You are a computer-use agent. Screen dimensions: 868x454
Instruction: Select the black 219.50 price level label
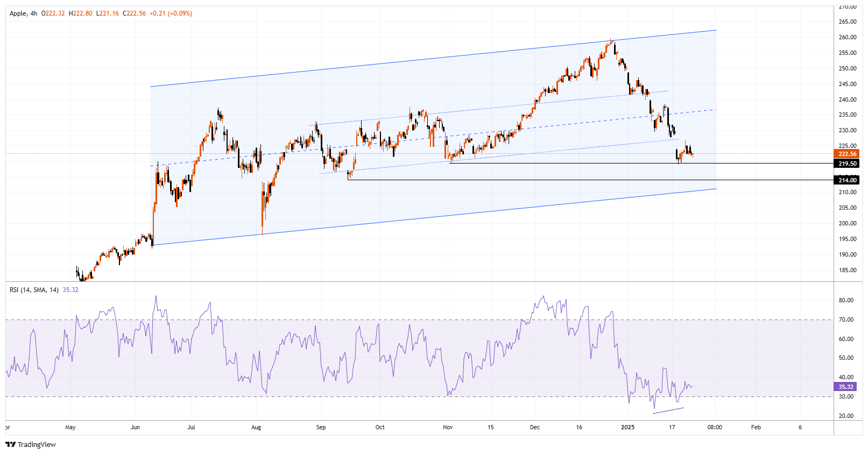(x=846, y=164)
